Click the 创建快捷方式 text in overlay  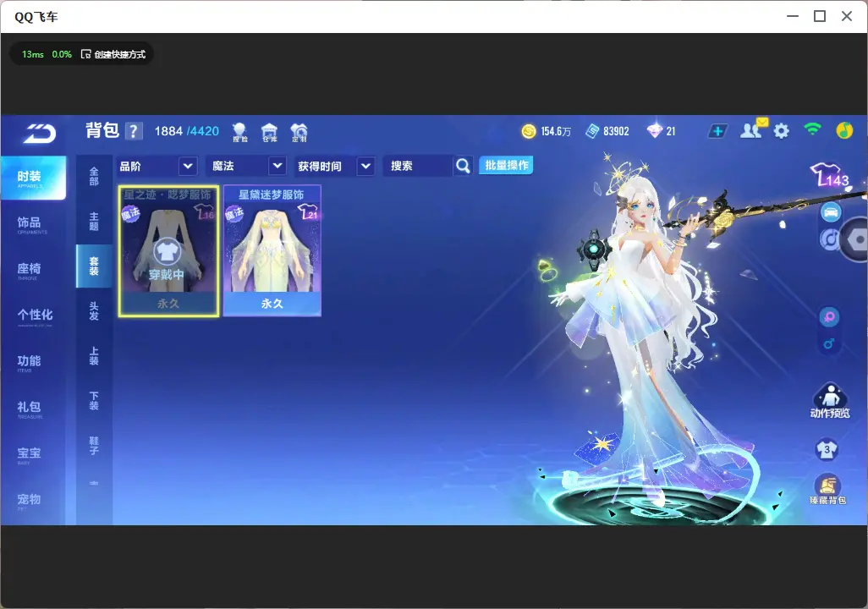coord(119,54)
